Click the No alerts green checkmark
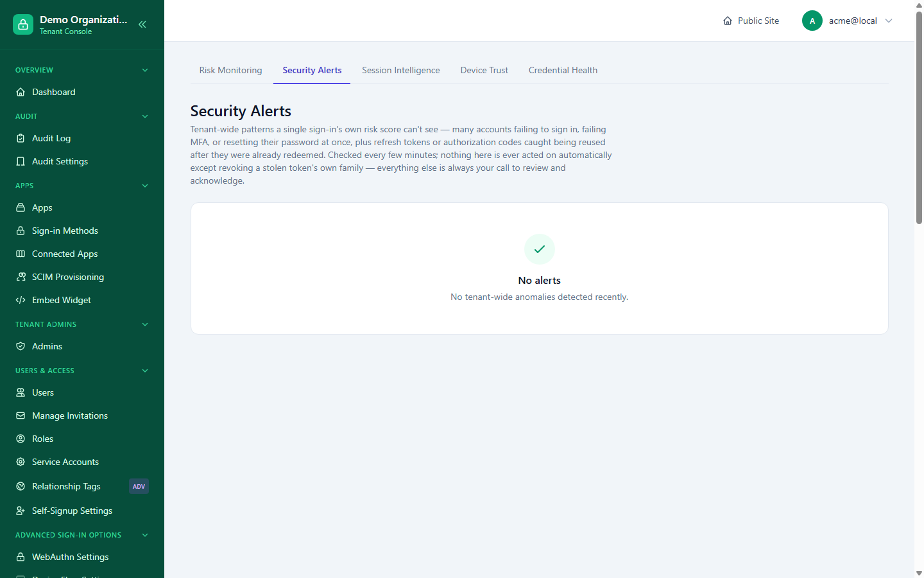The height and width of the screenshot is (578, 924). pos(540,249)
